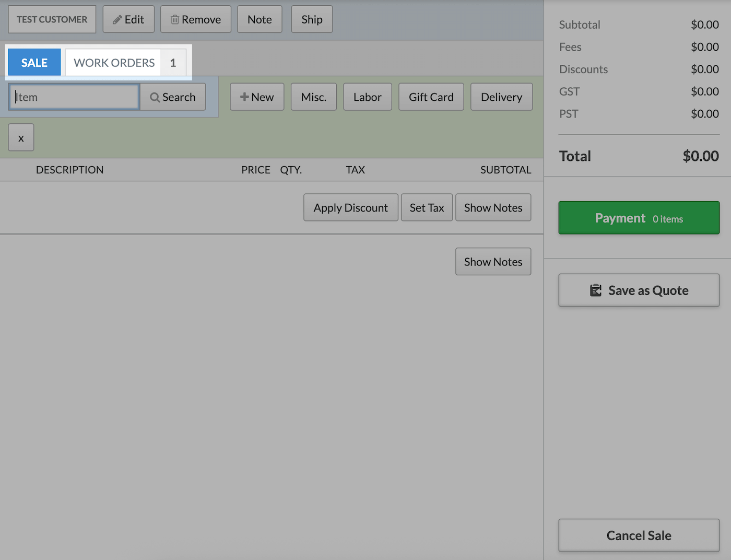Open the WORK ORDERS tab
731x560 pixels.
[125, 63]
